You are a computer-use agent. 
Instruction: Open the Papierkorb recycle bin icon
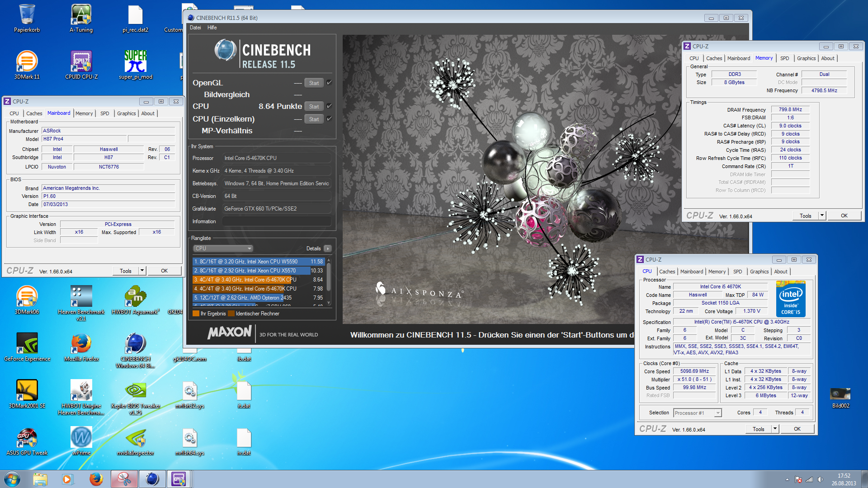[x=27, y=18]
